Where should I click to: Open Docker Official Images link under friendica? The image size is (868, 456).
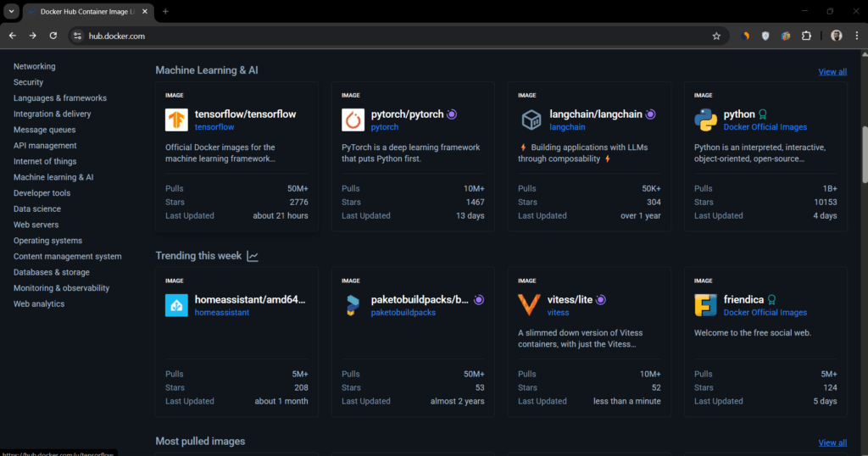pos(765,313)
